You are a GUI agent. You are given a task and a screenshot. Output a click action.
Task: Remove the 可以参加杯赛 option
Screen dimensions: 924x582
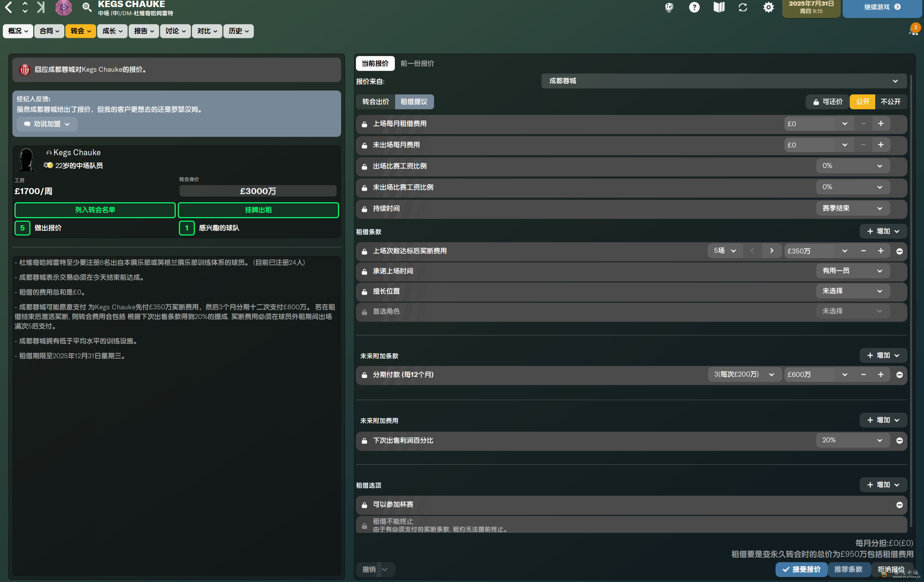click(x=900, y=505)
